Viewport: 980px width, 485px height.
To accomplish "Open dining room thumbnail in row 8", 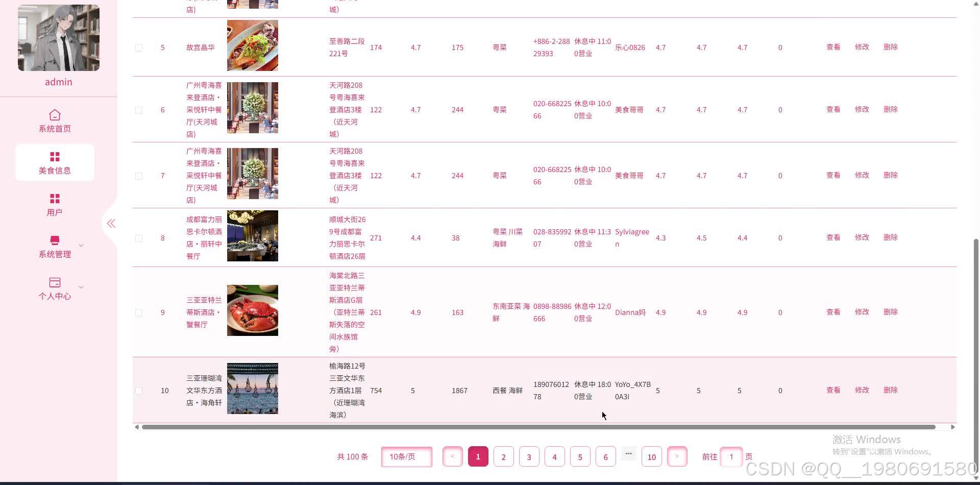I will (253, 236).
